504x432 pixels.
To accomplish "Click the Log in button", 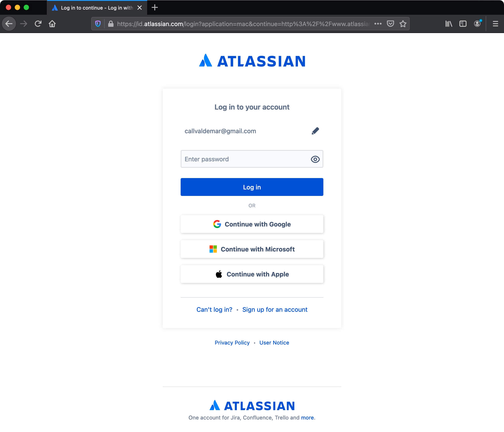I will click(252, 187).
